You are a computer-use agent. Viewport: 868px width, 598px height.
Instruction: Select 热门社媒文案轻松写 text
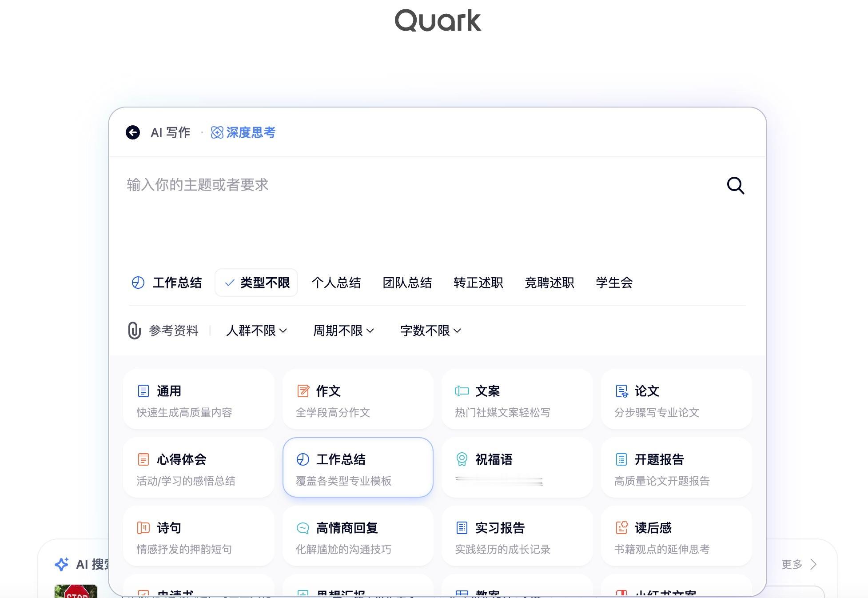click(502, 413)
